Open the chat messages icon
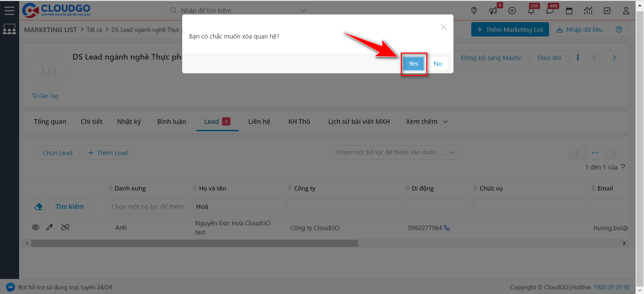Viewport: 644px width, 294px height. pyautogui.click(x=550, y=11)
